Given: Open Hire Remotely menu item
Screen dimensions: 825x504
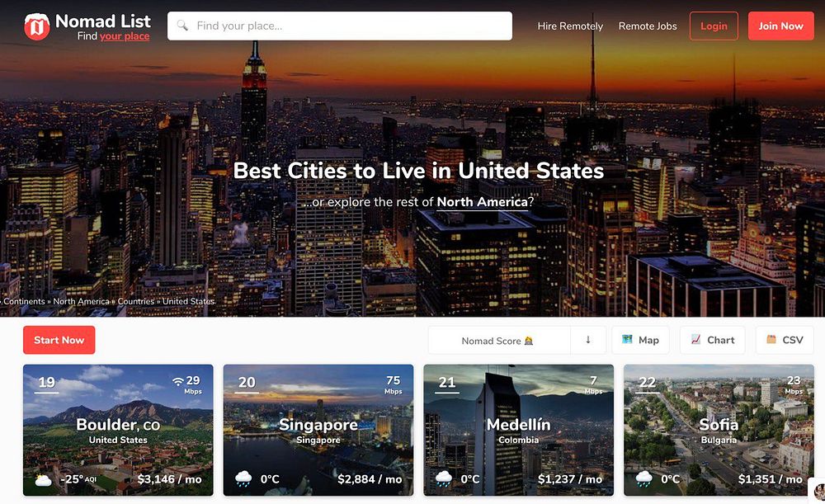Looking at the screenshot, I should [570, 26].
